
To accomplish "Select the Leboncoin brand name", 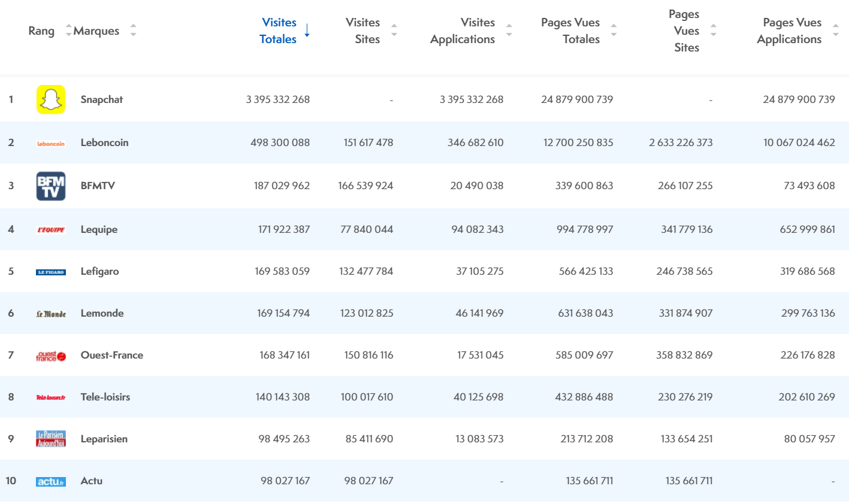I will coord(104,142).
